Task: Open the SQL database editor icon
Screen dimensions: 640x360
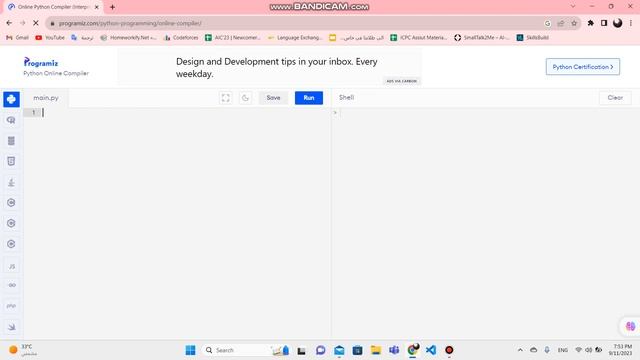Action: (x=11, y=141)
